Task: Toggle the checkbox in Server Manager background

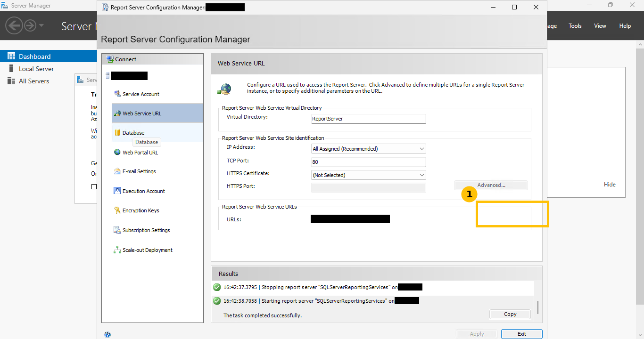Action: coord(94,186)
